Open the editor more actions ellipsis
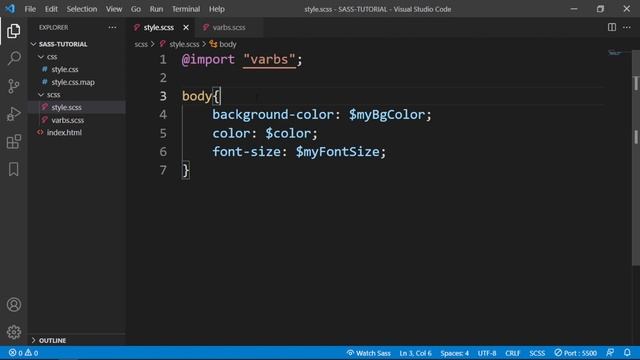 pyautogui.click(x=627, y=27)
